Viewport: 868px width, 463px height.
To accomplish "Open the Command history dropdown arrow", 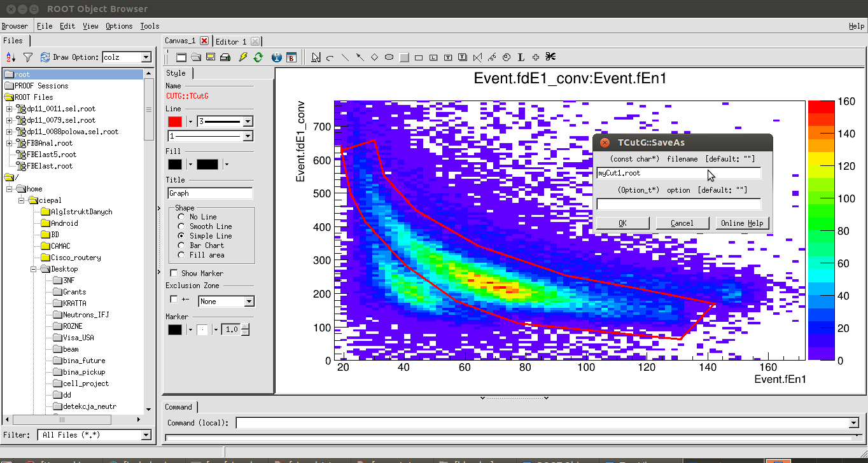I will (x=853, y=423).
